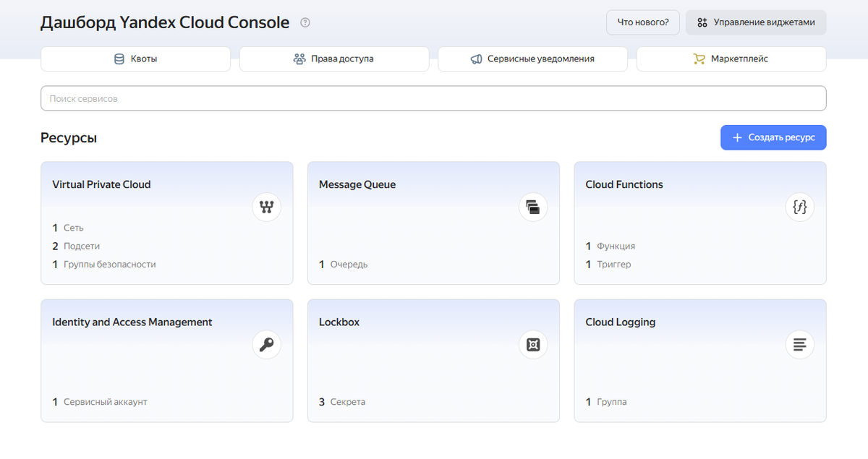The image size is (868, 459).
Task: Click the Lockbox safe icon
Action: [x=533, y=345]
